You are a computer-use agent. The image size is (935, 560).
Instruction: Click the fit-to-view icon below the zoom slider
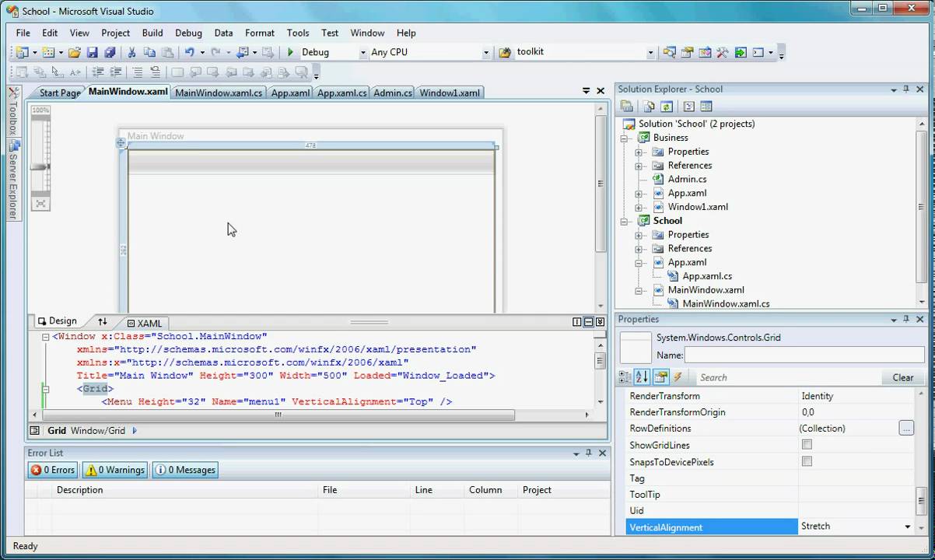40,203
